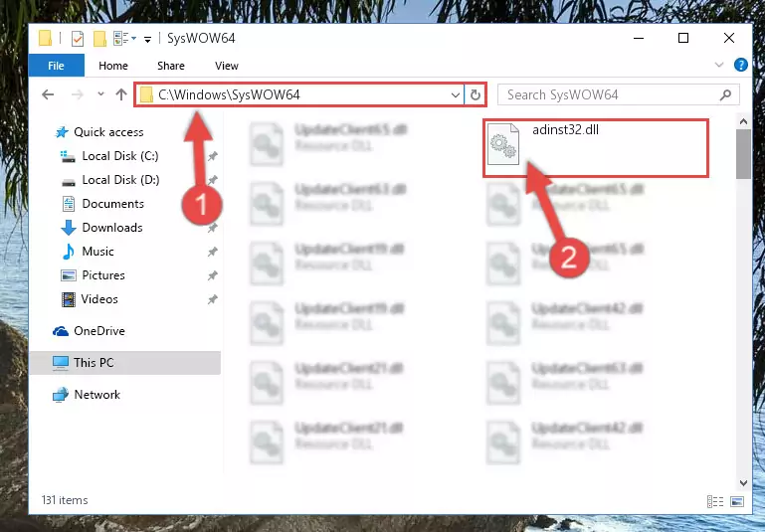Expand the address bar history dropdown

click(455, 95)
